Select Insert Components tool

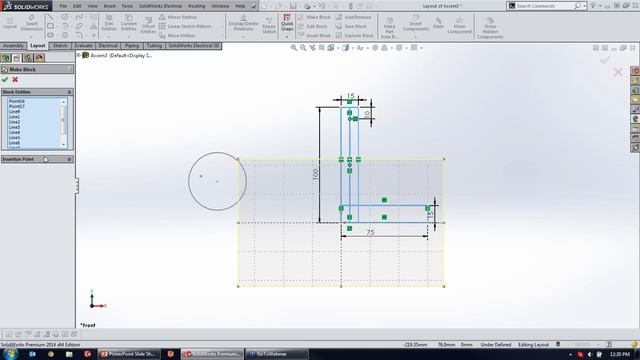(416, 23)
